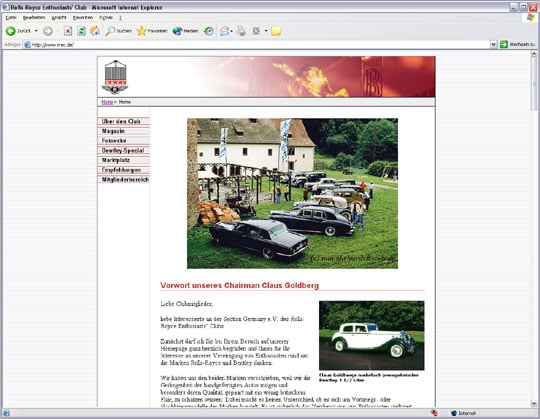
Task: Open the Ansicht menu
Action: tap(59, 18)
